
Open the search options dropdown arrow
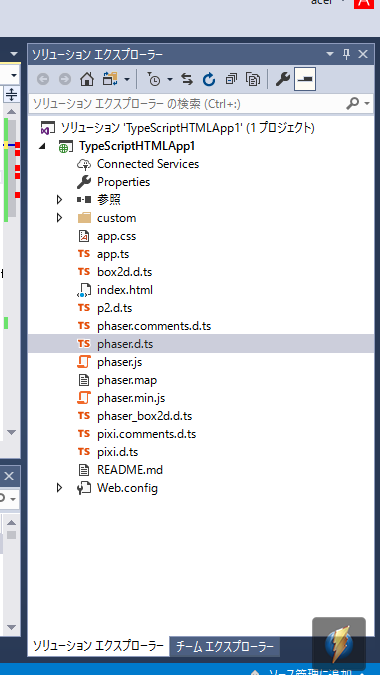point(367,104)
